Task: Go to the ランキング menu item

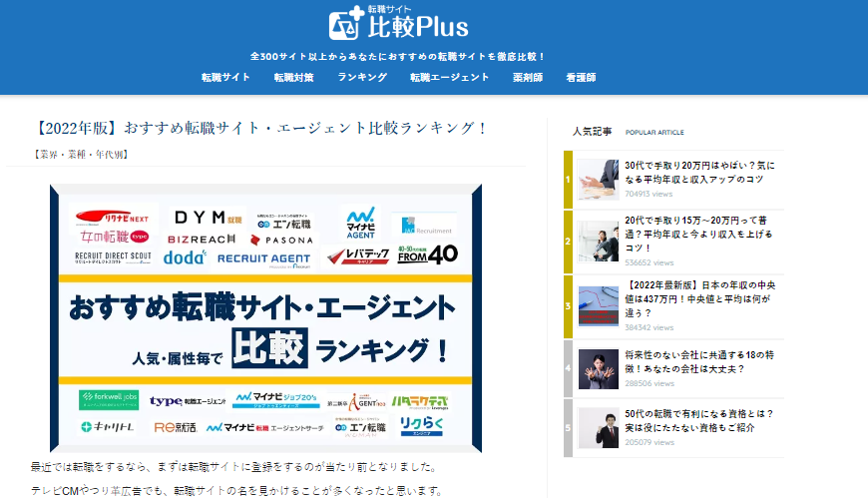Action: [x=362, y=78]
